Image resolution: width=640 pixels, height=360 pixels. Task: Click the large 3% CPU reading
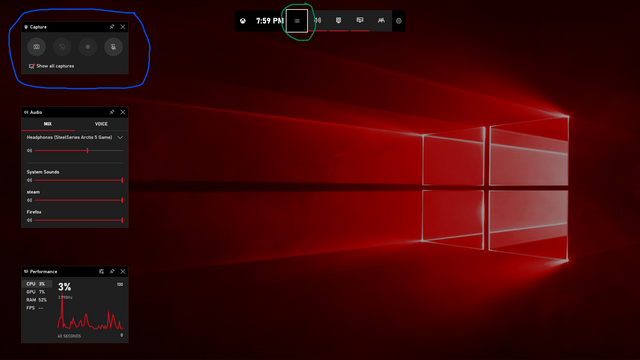coord(64,287)
